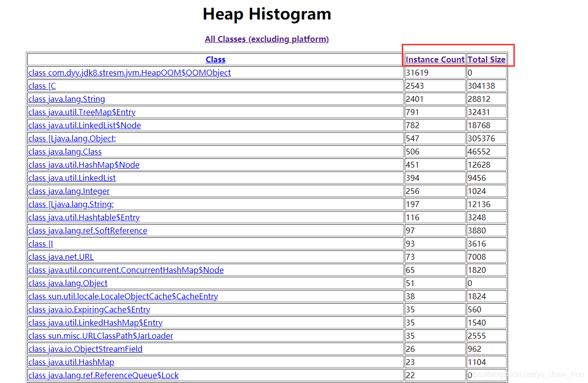Open class LocaleObjectCache$CacheEntry link

pyautogui.click(x=123, y=296)
